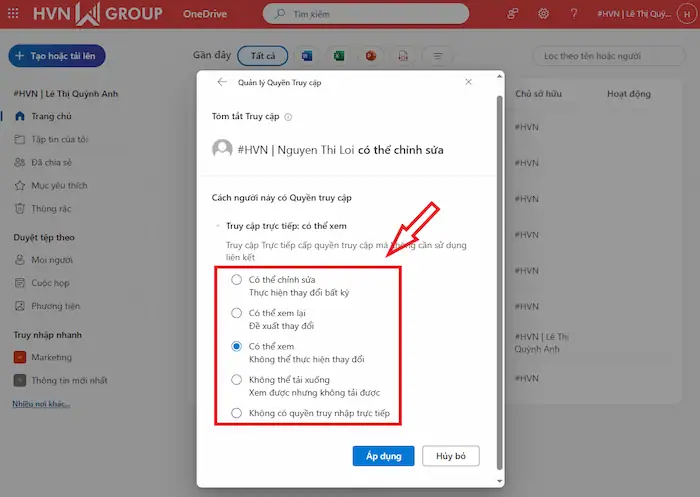Click account name #HVN | Lê Thị Quỳ... in header
The width and height of the screenshot is (700, 497).
point(634,14)
